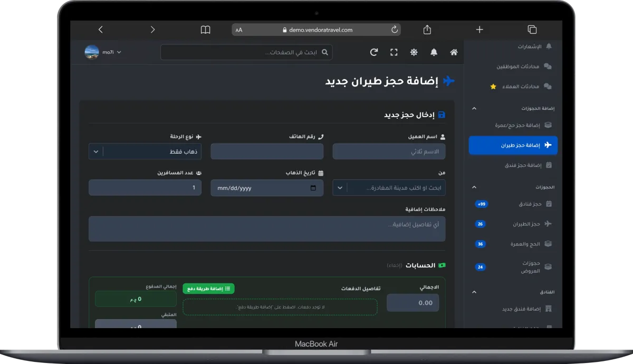The image size is (633, 364).
Task: Open a new Safari tab
Action: [x=479, y=30]
